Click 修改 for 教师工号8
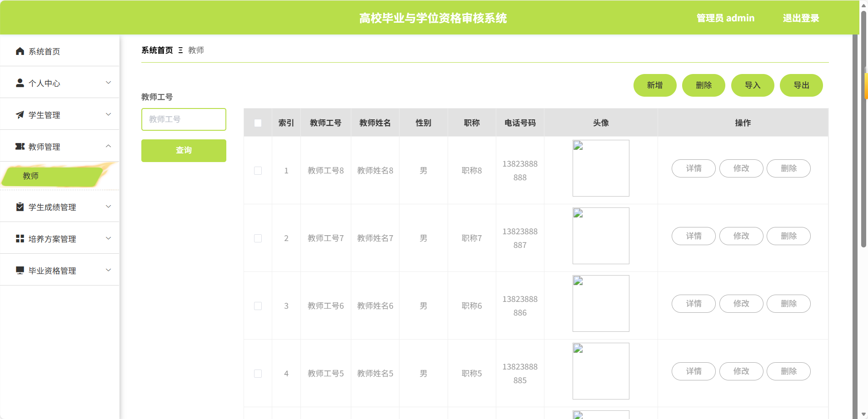868x419 pixels. click(741, 168)
